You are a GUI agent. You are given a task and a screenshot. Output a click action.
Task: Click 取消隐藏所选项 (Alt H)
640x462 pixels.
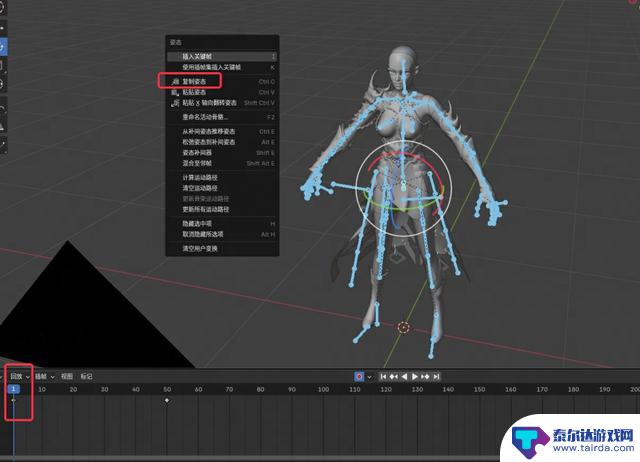click(x=222, y=234)
